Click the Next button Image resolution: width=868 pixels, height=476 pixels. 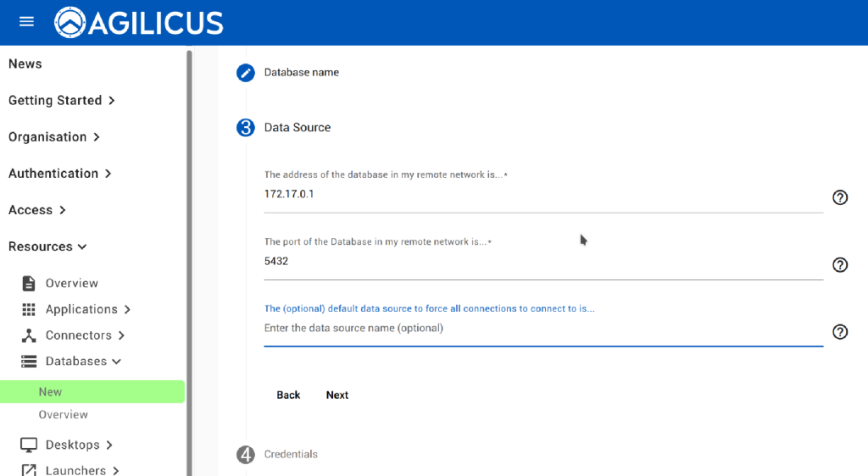pos(337,395)
